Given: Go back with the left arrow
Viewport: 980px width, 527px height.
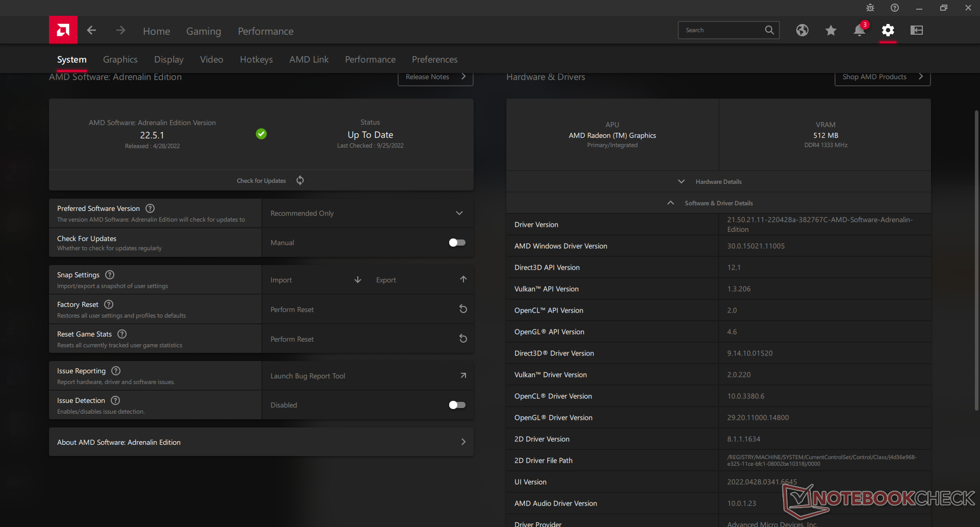Looking at the screenshot, I should [x=91, y=31].
